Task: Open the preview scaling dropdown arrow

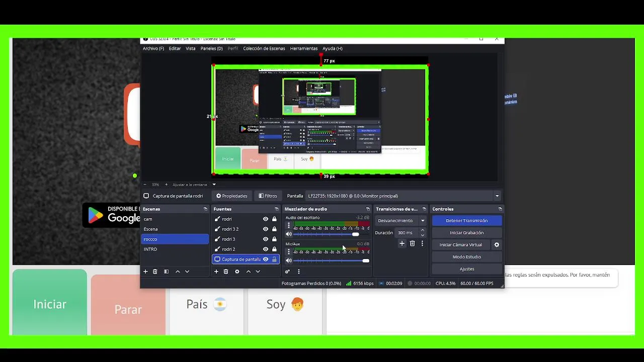Action: pos(214,185)
